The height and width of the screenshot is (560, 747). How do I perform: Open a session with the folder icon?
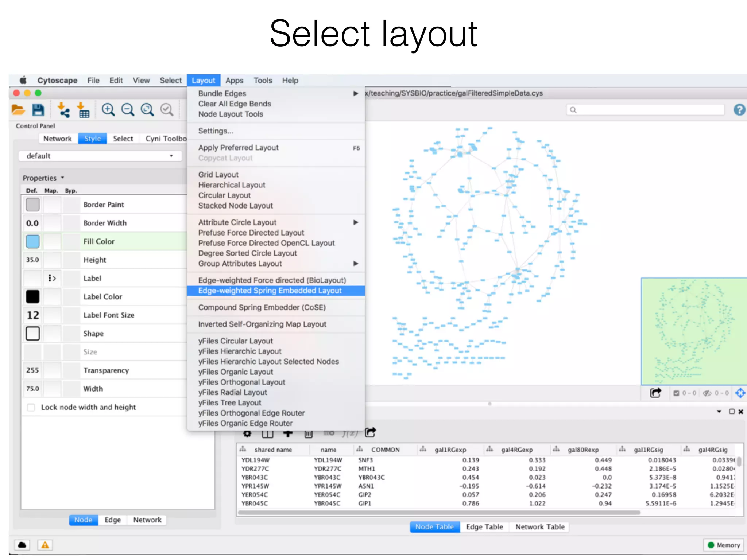[x=18, y=110]
